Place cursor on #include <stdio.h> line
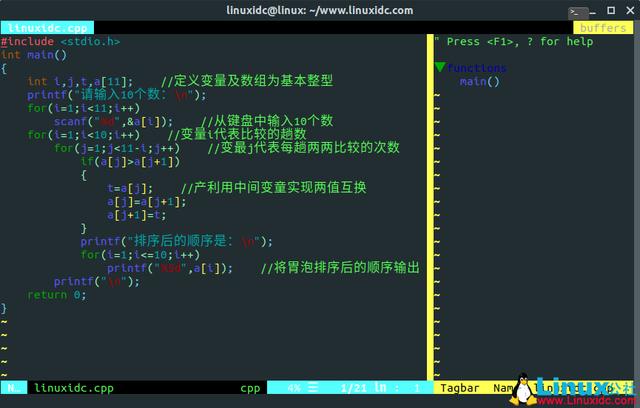The image size is (640, 408). (x=60, y=42)
